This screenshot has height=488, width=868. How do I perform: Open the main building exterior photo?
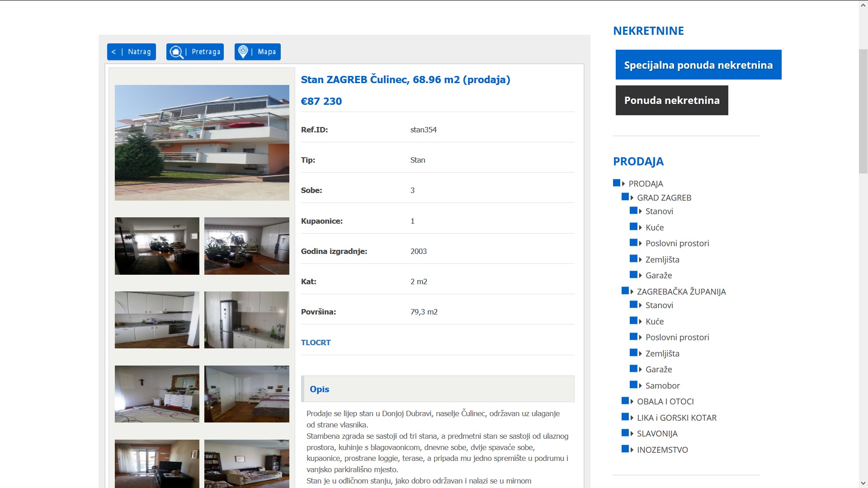point(202,143)
